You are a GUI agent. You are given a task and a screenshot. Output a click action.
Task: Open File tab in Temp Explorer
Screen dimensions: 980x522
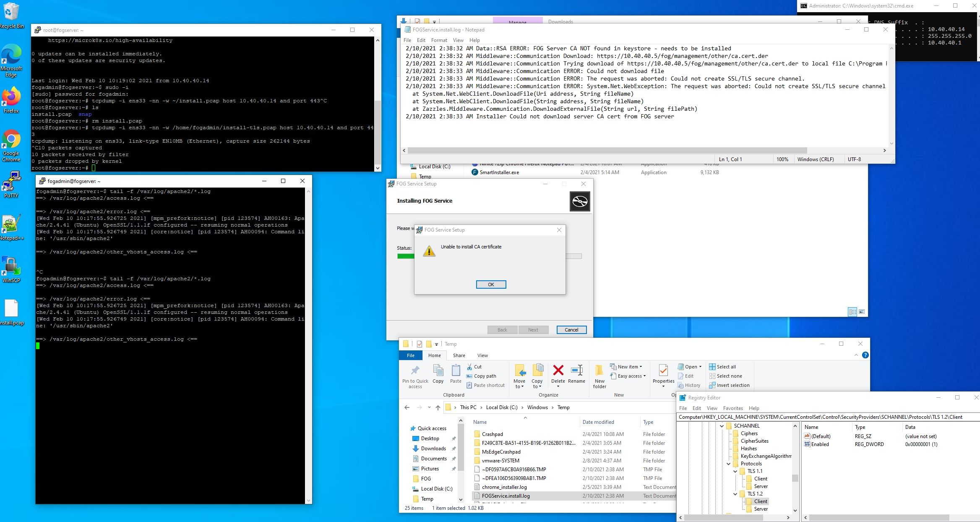click(x=411, y=355)
